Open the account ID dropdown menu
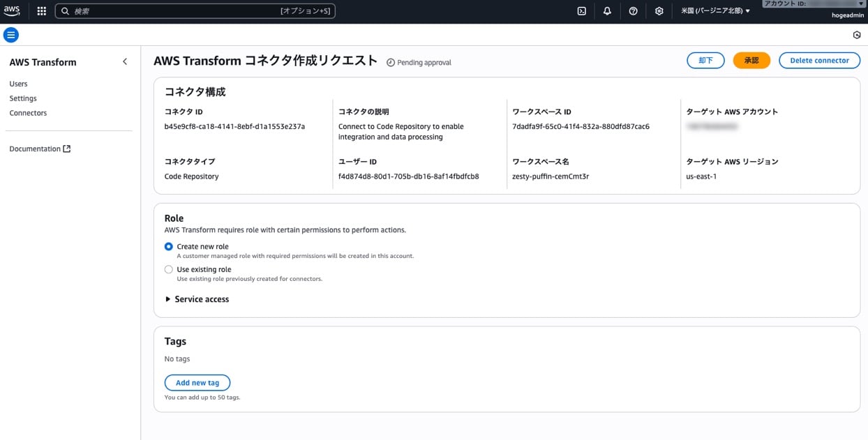Screen dimensions: 868x440 814,3
